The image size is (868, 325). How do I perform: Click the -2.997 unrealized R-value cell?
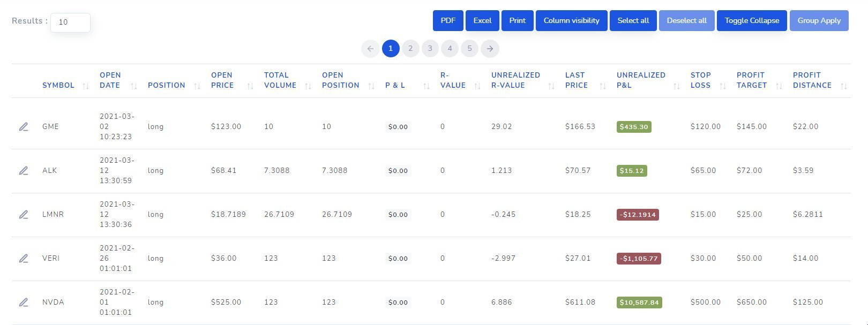504,259
